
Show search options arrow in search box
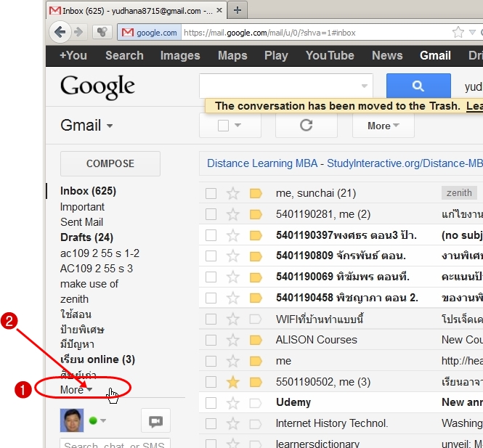click(x=365, y=86)
